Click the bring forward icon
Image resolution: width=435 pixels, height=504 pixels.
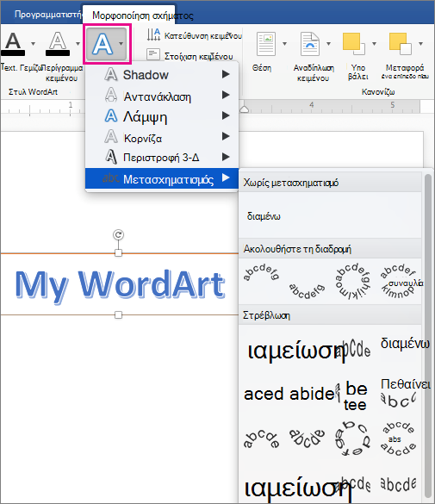pyautogui.click(x=353, y=44)
